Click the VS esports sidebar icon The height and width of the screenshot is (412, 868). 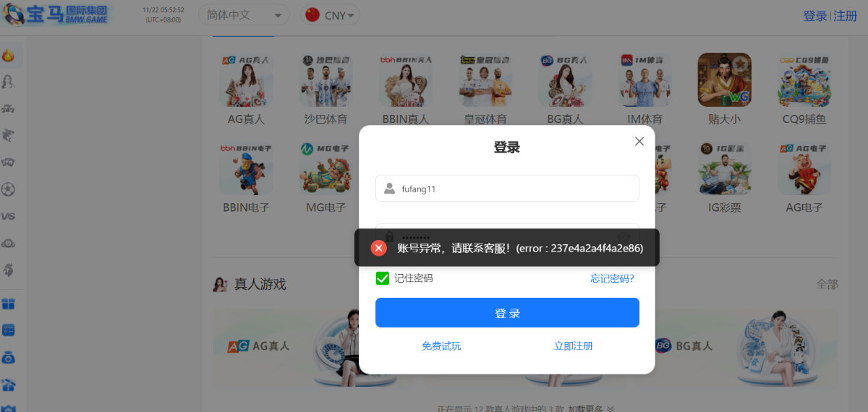9,216
